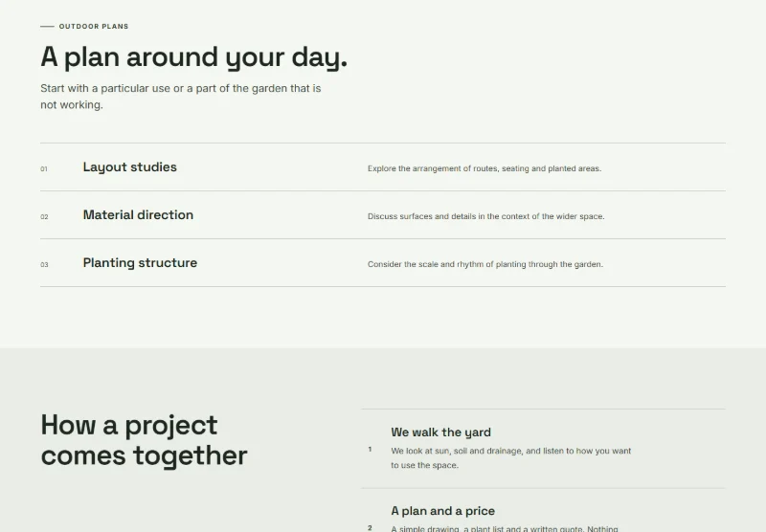The height and width of the screenshot is (532, 766).
Task: Click the Outdoor Plans eyebrow label
Action: (94, 27)
